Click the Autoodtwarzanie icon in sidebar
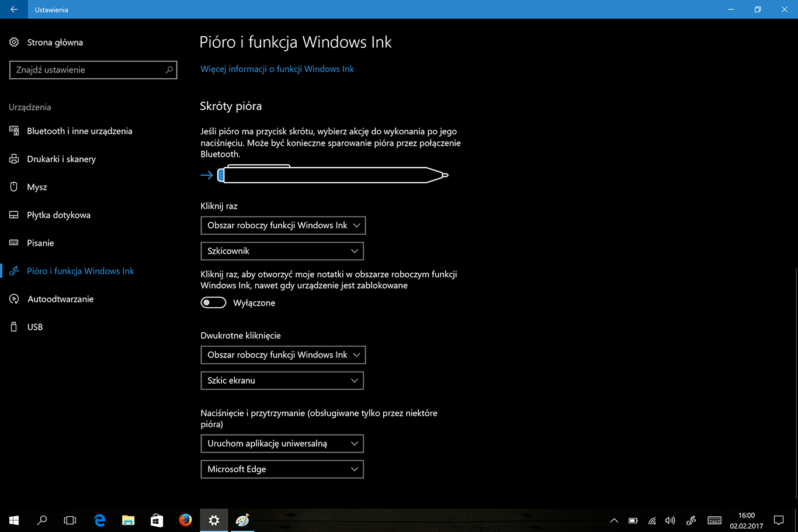 pyautogui.click(x=14, y=299)
